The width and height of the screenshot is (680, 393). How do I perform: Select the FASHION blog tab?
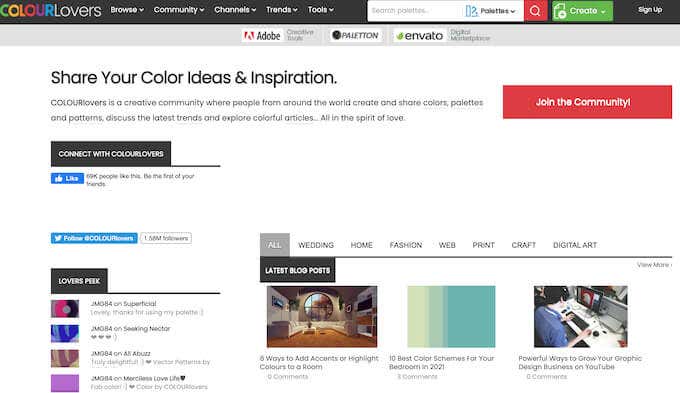point(405,245)
